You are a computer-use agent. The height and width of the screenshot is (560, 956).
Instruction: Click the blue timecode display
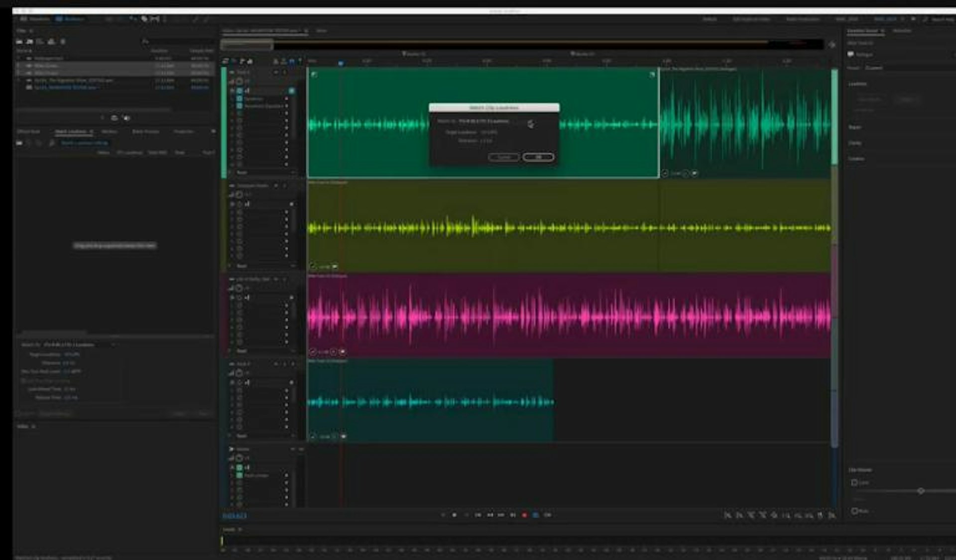pos(234,516)
